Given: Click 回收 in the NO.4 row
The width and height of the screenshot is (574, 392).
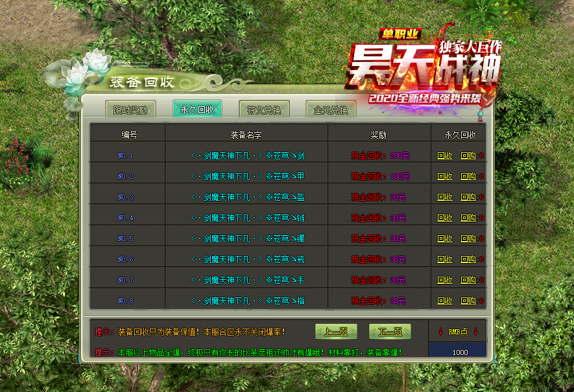Looking at the screenshot, I should coord(445,218).
